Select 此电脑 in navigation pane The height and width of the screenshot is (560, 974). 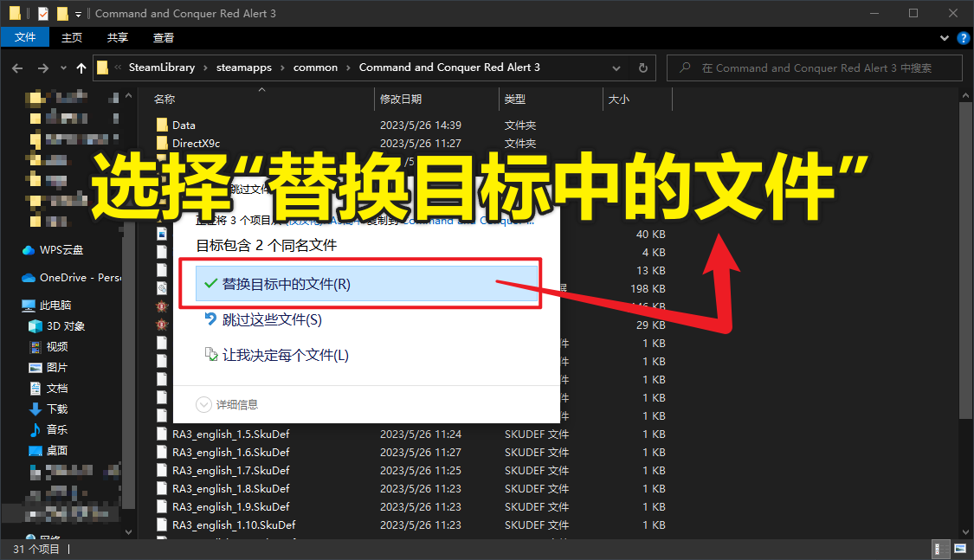click(47, 305)
